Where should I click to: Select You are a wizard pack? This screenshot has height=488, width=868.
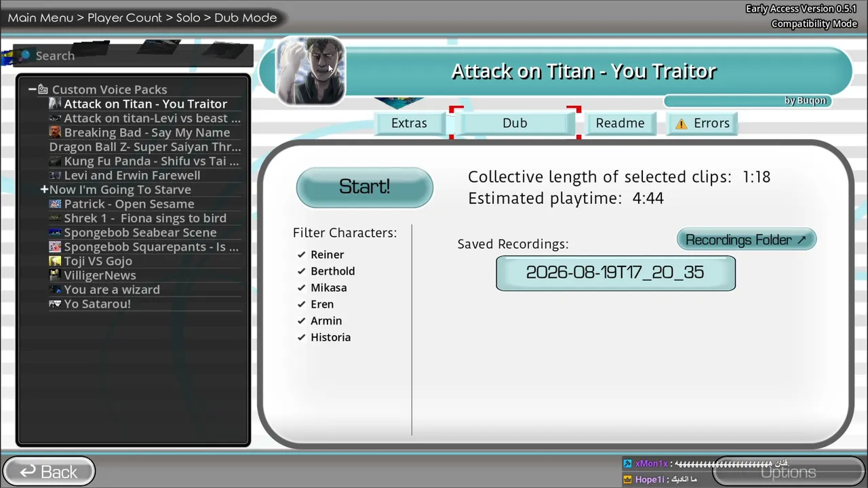(145, 289)
